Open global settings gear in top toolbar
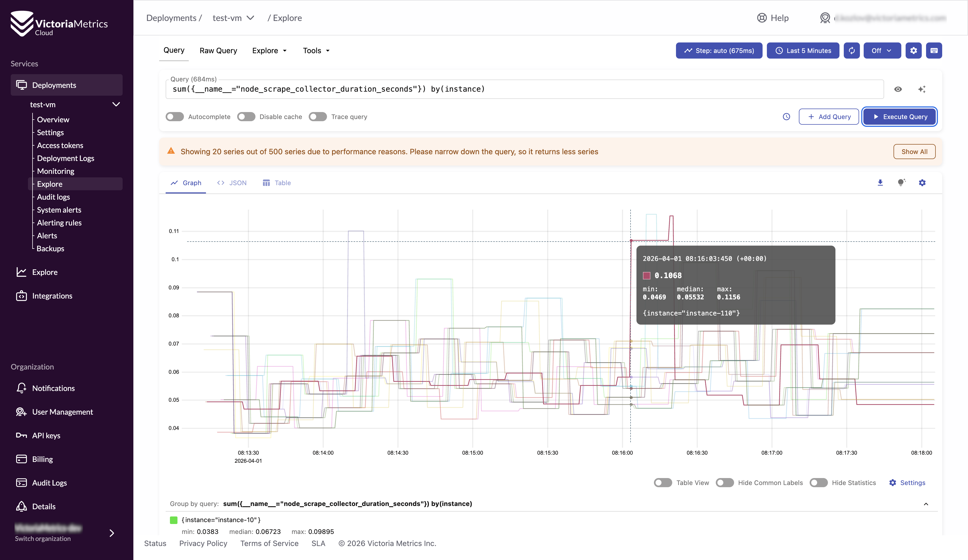Screen dimensions: 968x560 click(913, 51)
